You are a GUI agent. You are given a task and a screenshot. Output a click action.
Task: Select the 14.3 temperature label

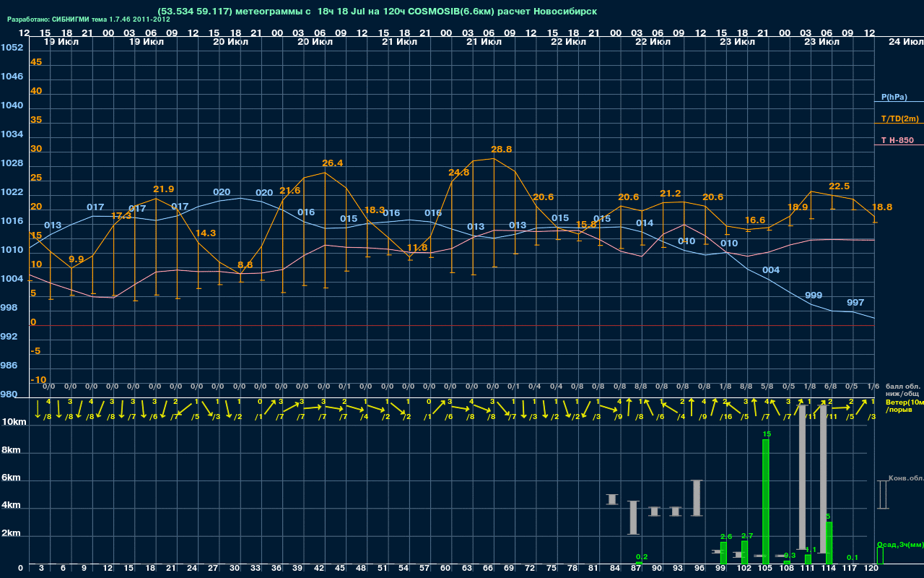tap(206, 233)
